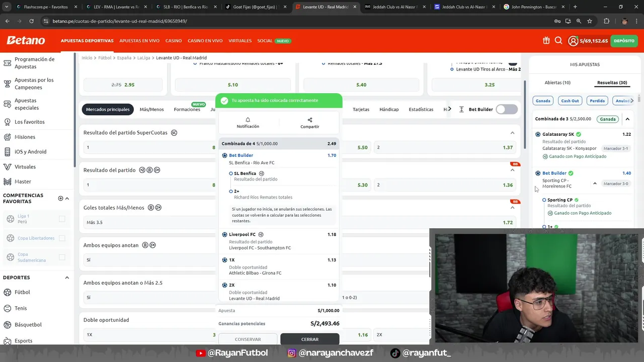The width and height of the screenshot is (644, 362).
Task: Check the Copa Libertadores favorite checkbox
Action: pyautogui.click(x=62, y=238)
